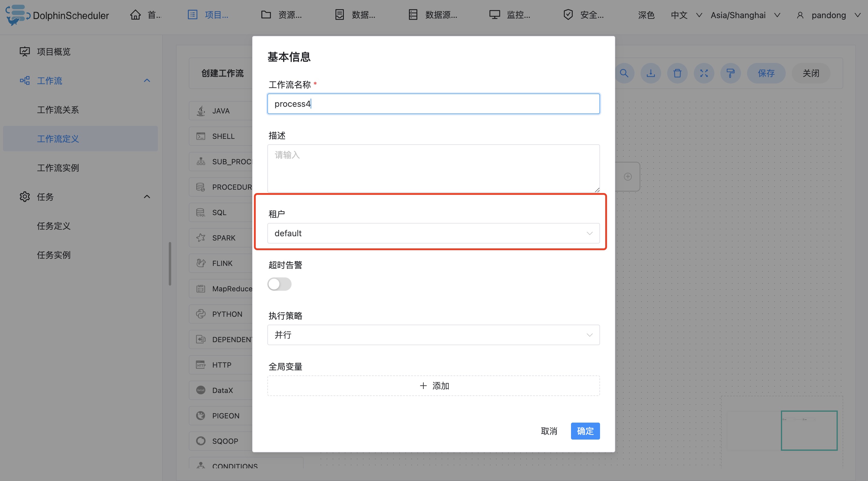
Task: Select the SHELL task type icon
Action: [201, 136]
